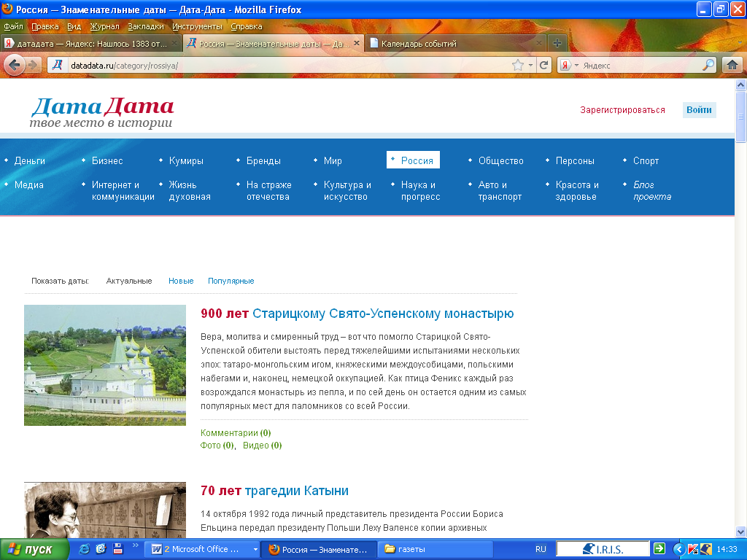Screen dimensions: 747x560
Task: Open the Общество category
Action: coord(500,160)
